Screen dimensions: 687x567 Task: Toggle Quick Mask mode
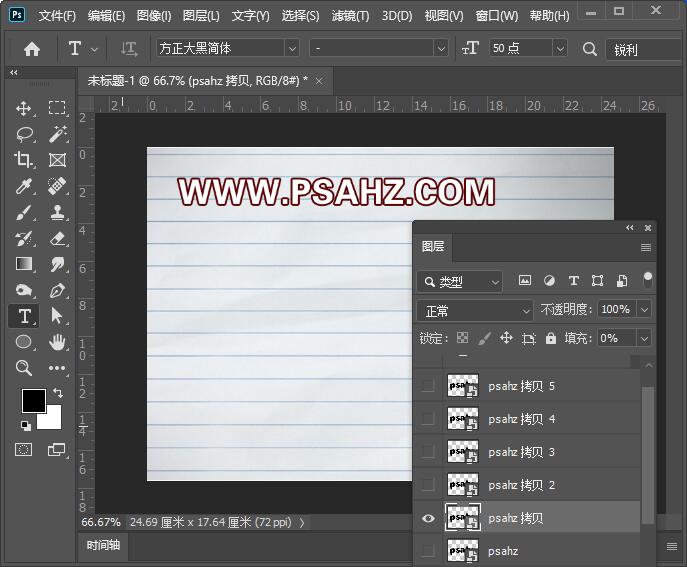click(x=23, y=450)
